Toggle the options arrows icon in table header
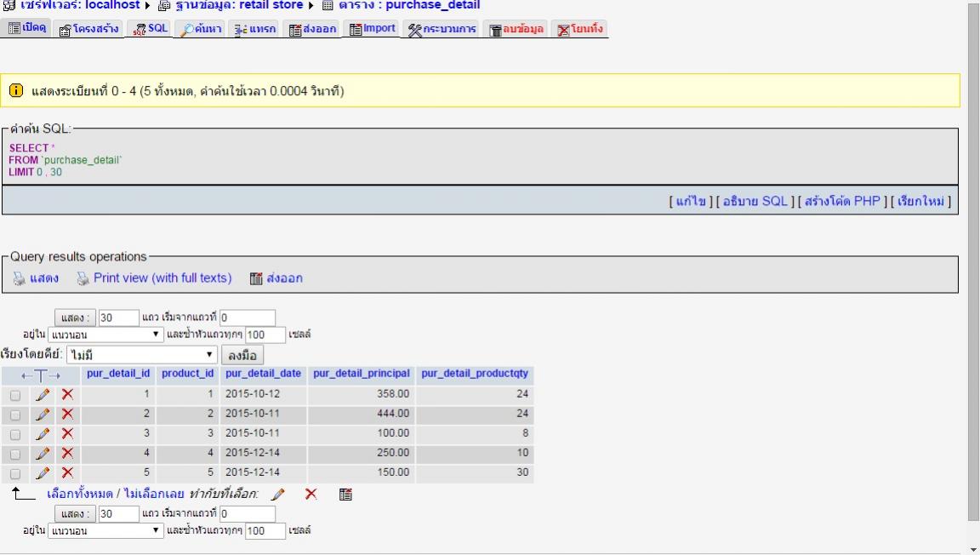The image size is (980, 555). 41,375
